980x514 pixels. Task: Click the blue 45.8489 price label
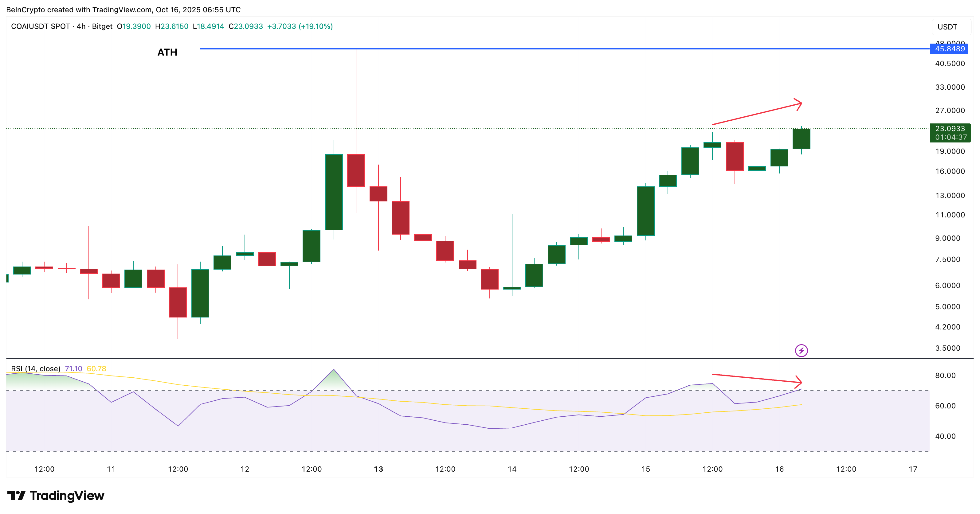950,49
